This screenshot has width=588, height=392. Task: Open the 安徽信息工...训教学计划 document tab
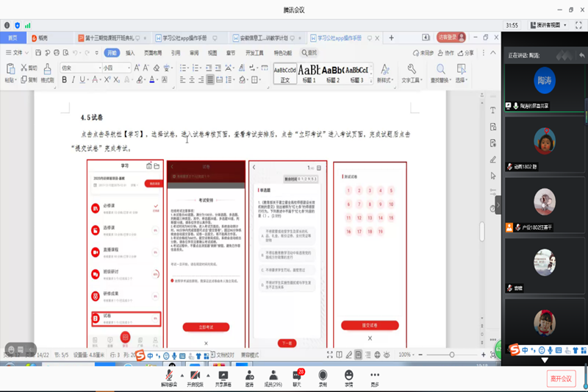coord(264,38)
